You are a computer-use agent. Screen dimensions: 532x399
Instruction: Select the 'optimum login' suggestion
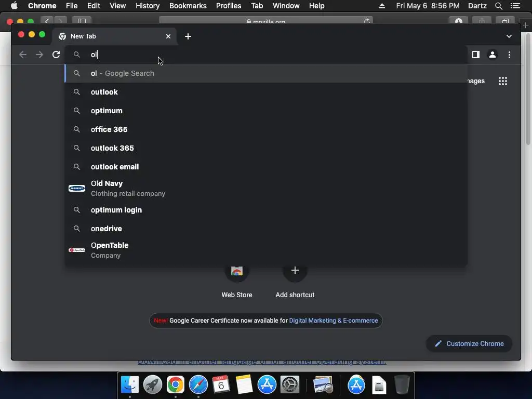266,210
